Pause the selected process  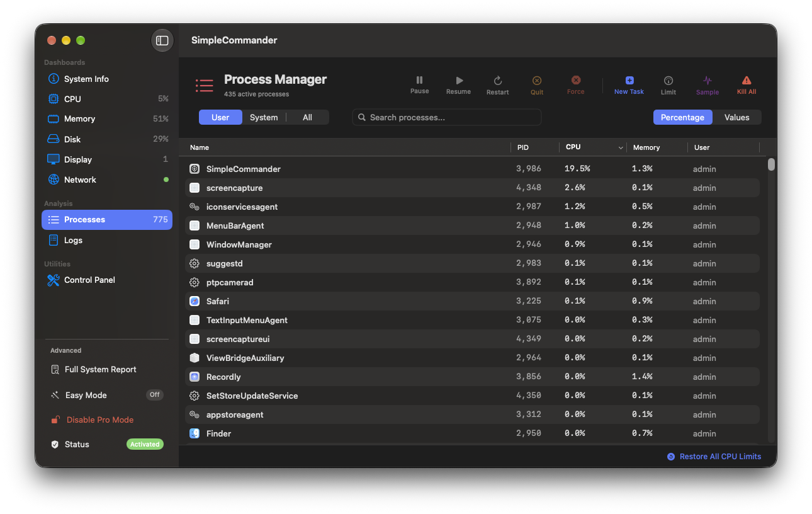click(x=419, y=80)
